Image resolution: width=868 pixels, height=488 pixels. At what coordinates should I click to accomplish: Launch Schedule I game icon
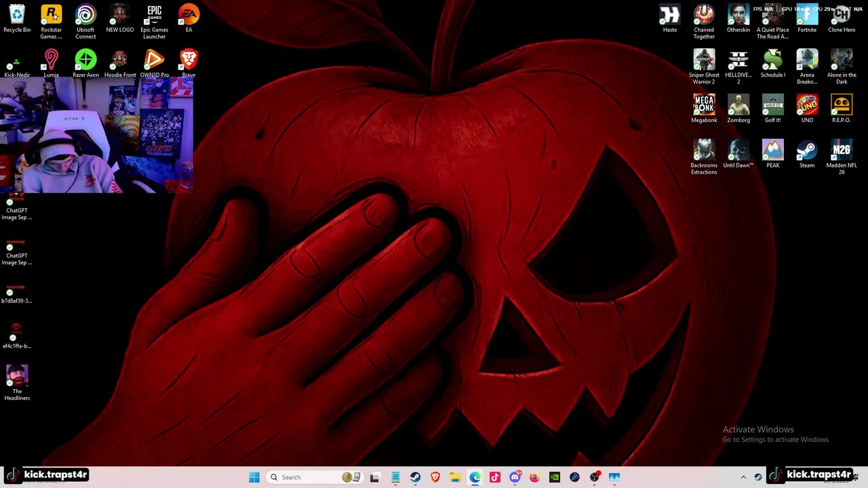pyautogui.click(x=773, y=64)
